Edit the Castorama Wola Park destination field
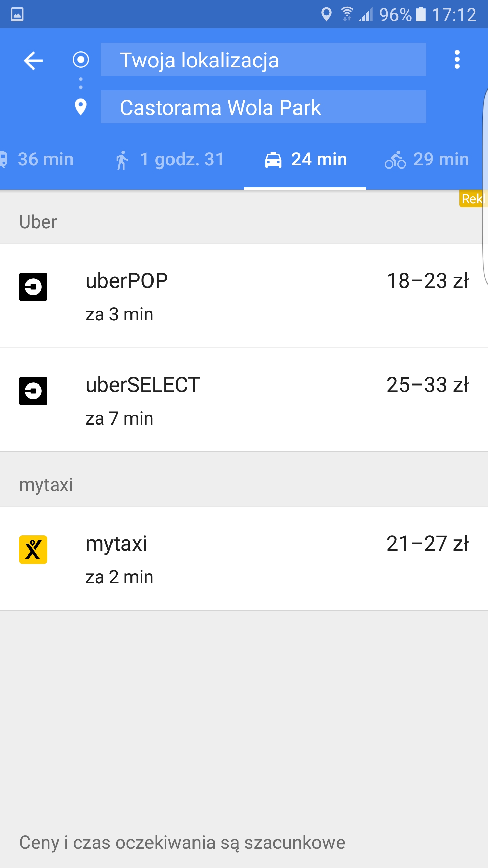This screenshot has width=488, height=868. (263, 107)
